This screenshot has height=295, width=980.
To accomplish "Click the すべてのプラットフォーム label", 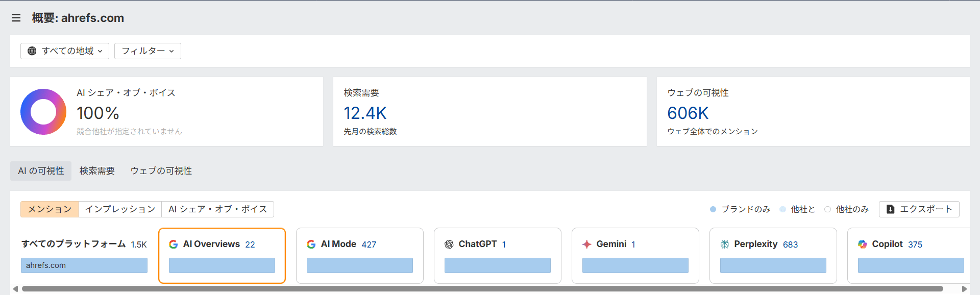I will pyautogui.click(x=73, y=244).
